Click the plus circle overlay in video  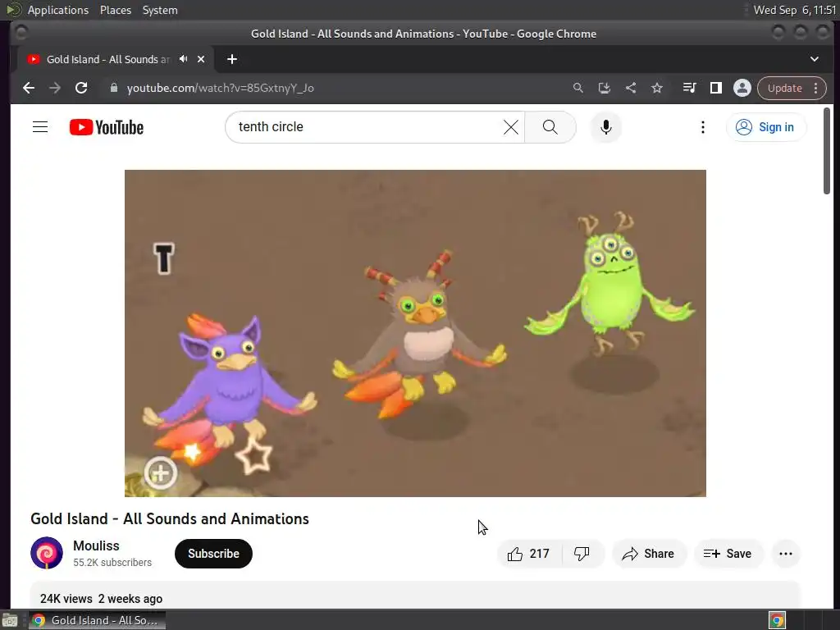(160, 473)
